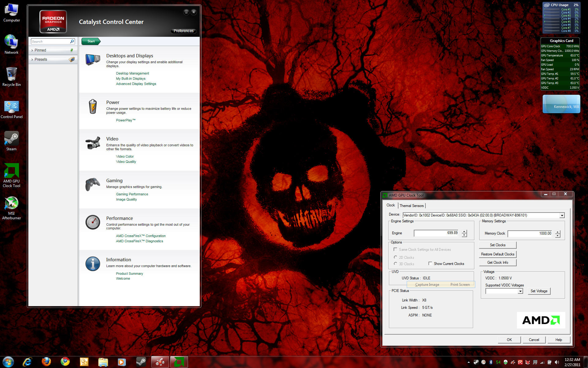The width and height of the screenshot is (588, 368).
Task: Open the Network desktop icon
Action: tap(12, 45)
